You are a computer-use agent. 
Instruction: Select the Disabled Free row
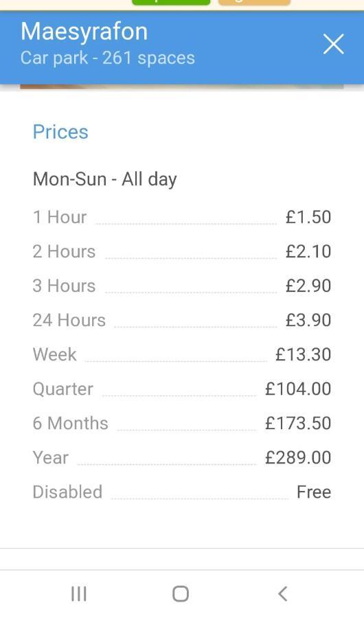pos(182,492)
